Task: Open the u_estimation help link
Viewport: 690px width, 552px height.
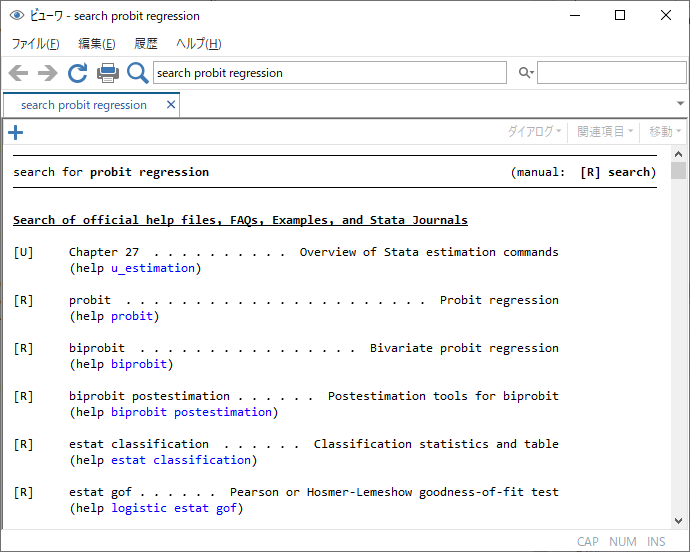Action: 153,268
